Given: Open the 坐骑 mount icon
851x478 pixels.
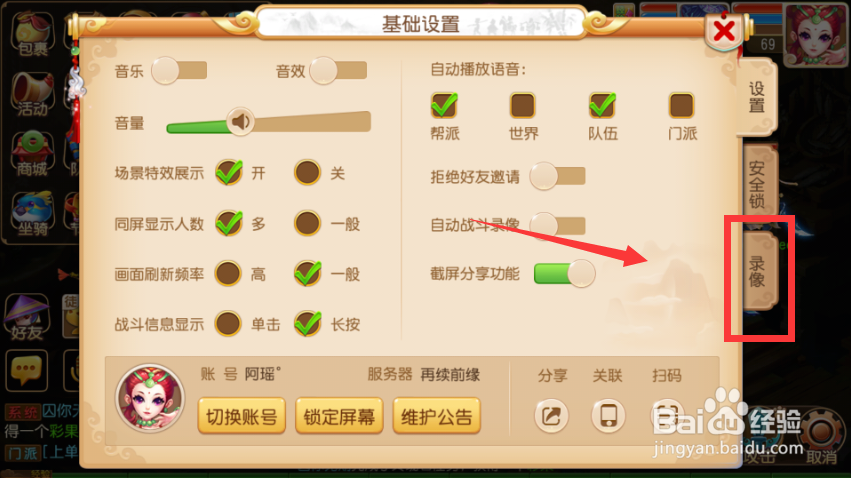Looking at the screenshot, I should (33, 214).
